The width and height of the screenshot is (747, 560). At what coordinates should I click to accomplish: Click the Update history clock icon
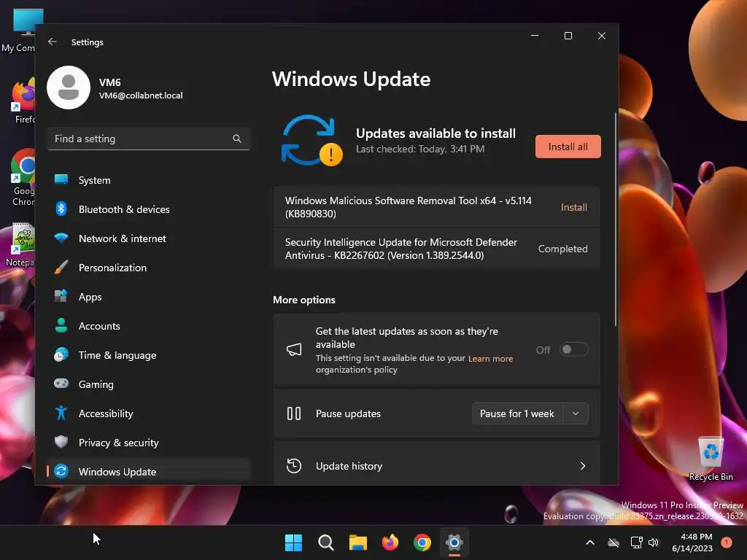pyautogui.click(x=294, y=466)
